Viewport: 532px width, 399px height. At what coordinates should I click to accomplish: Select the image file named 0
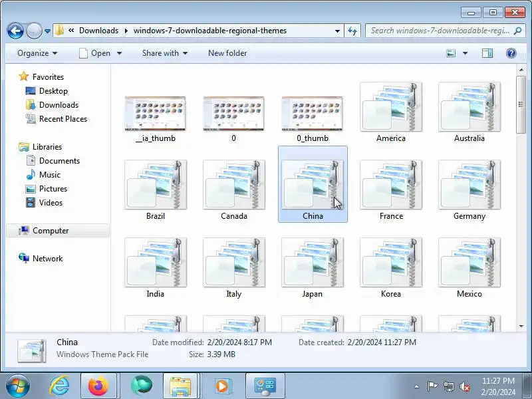coord(234,119)
